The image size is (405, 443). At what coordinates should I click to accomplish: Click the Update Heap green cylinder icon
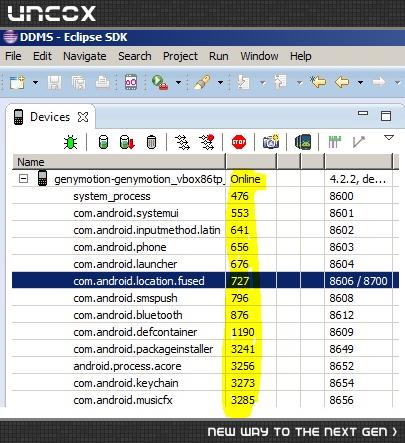104,142
